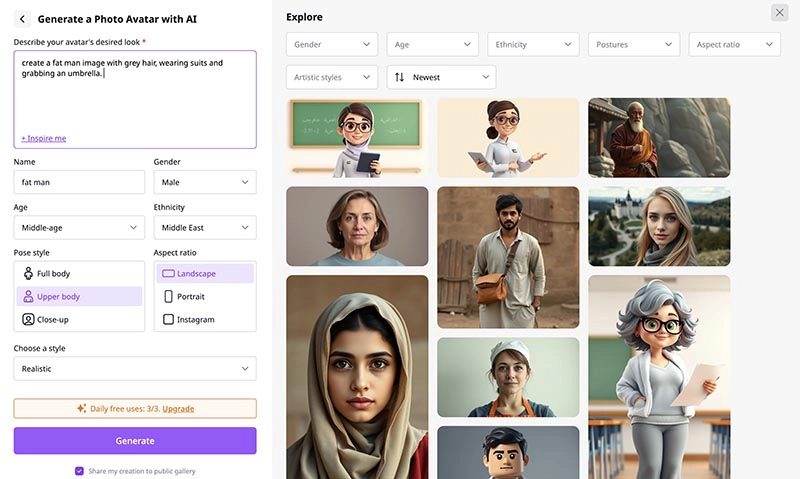Open the Realistic style dropdown
The image size is (800, 479).
pyautogui.click(x=135, y=369)
